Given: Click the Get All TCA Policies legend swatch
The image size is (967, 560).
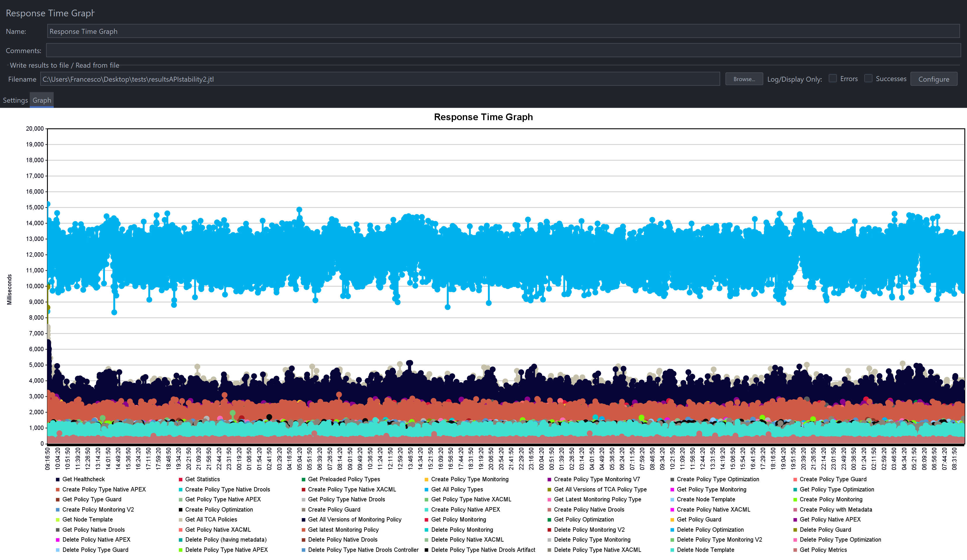Looking at the screenshot, I should tap(180, 520).
